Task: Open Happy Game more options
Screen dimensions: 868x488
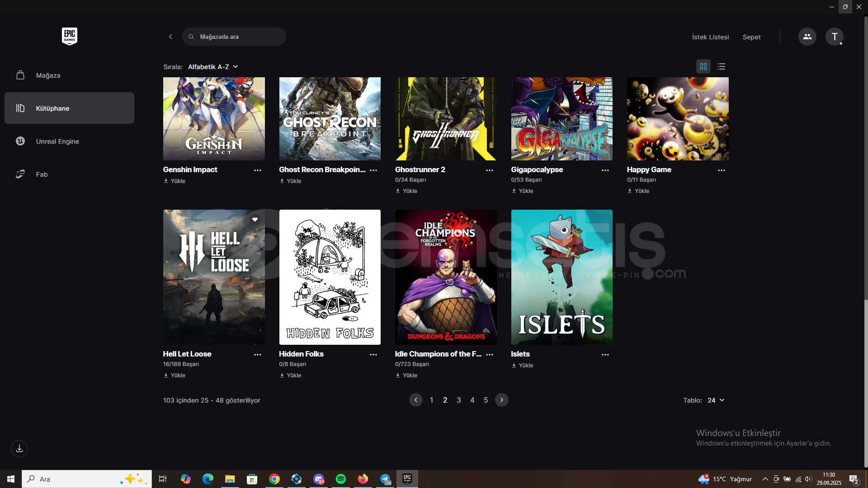Action: [x=722, y=170]
